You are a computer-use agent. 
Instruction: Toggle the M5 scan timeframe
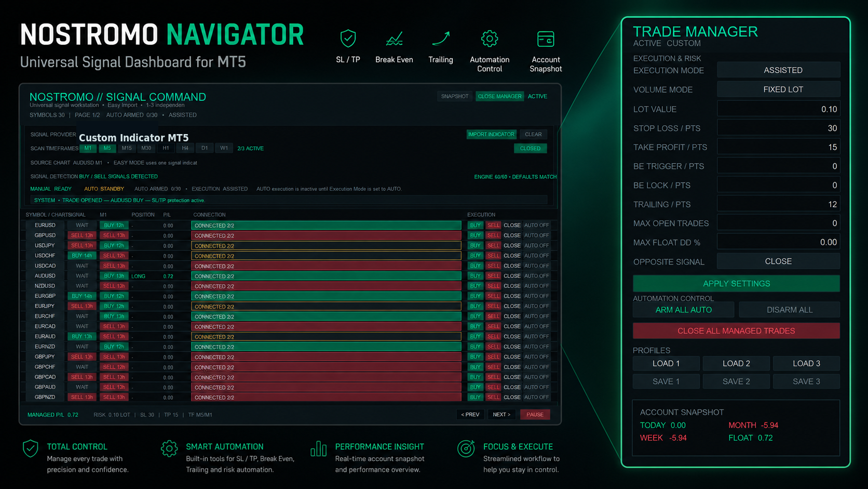pos(107,148)
